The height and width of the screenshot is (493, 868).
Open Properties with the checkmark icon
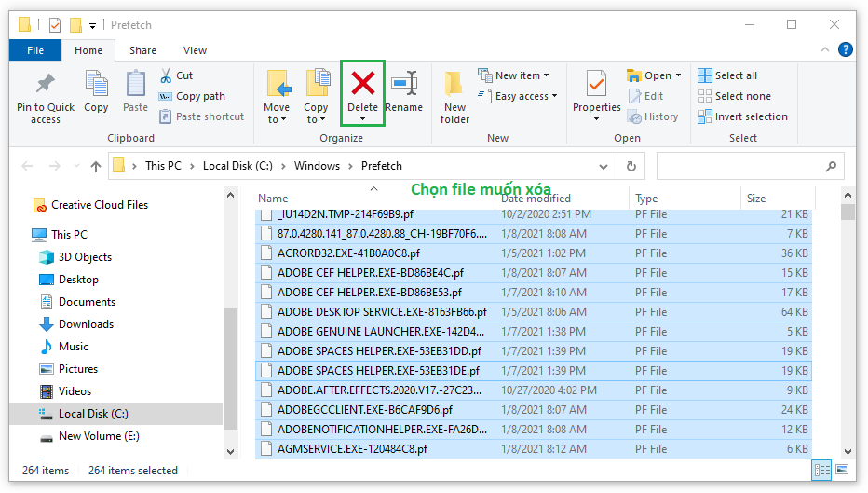coord(596,84)
